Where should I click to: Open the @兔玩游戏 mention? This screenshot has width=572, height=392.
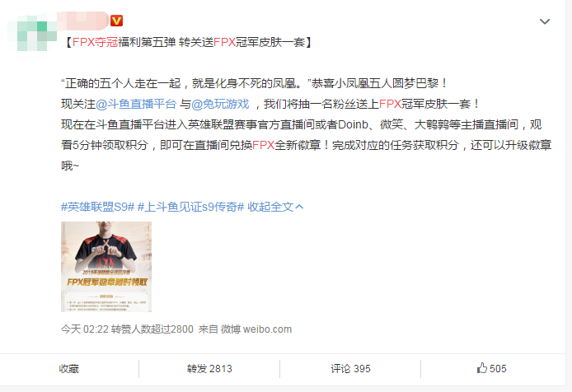[x=220, y=104]
